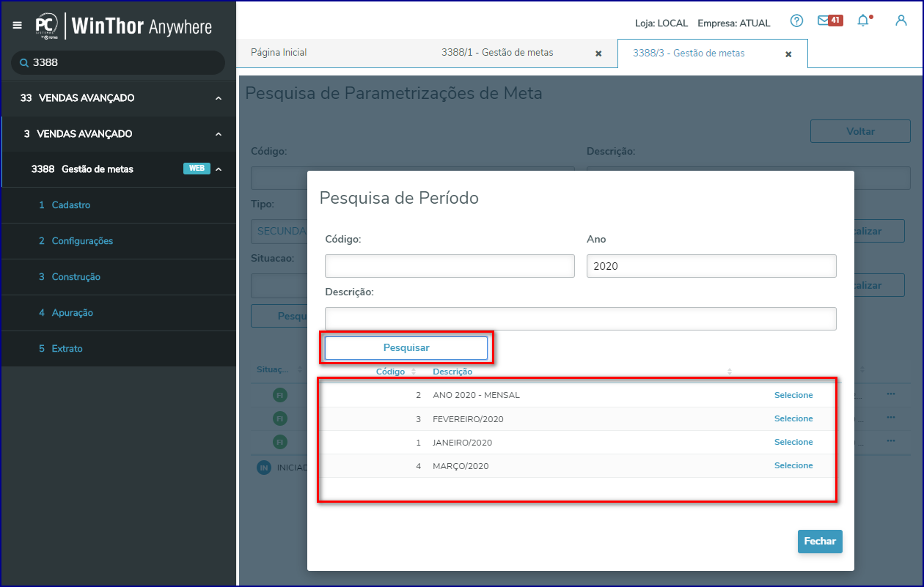Sort by Código column arrows in dialog

414,372
